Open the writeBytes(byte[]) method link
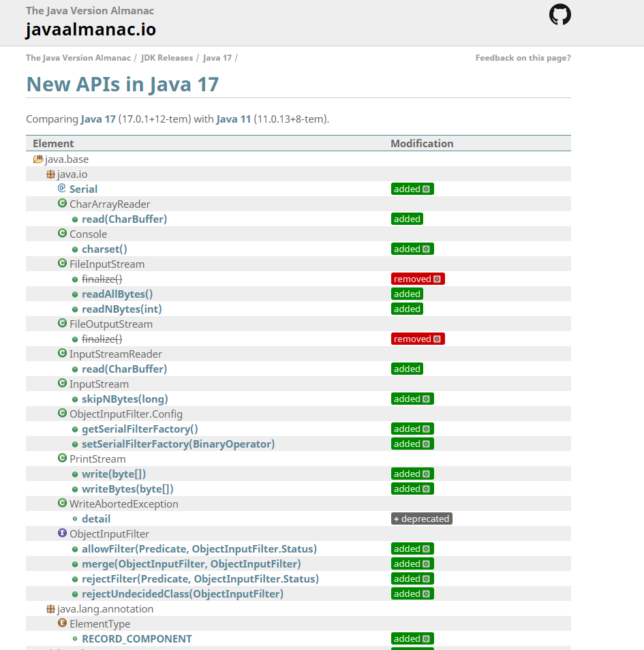644x650 pixels. [x=127, y=489]
